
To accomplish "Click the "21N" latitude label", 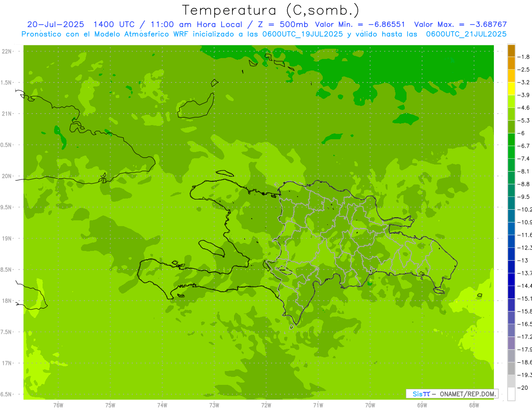I will (x=7, y=114).
